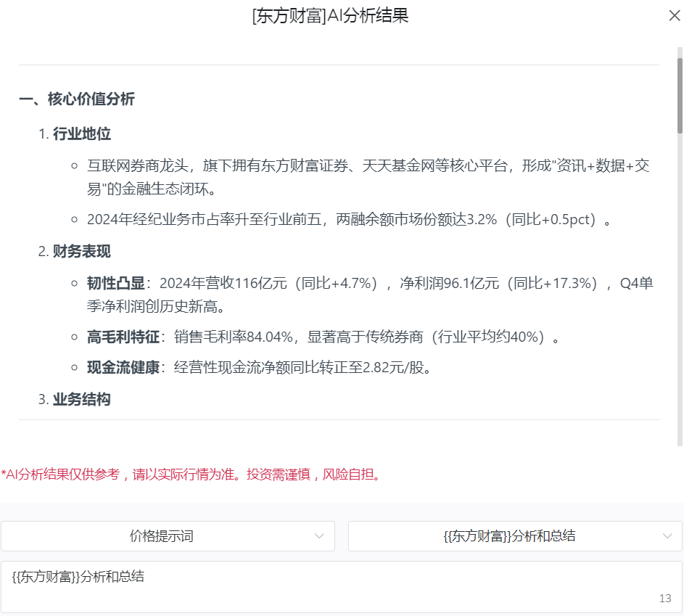Open the 价格提示词 dropdown

(x=168, y=535)
